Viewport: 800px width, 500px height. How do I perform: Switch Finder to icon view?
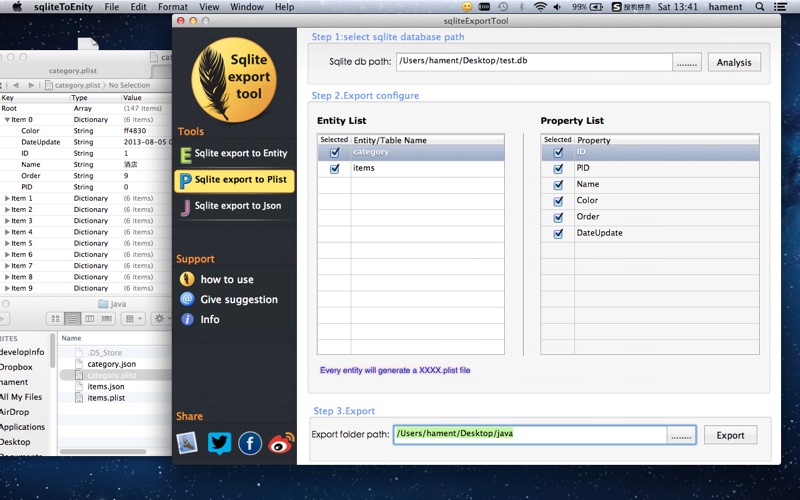click(x=55, y=318)
